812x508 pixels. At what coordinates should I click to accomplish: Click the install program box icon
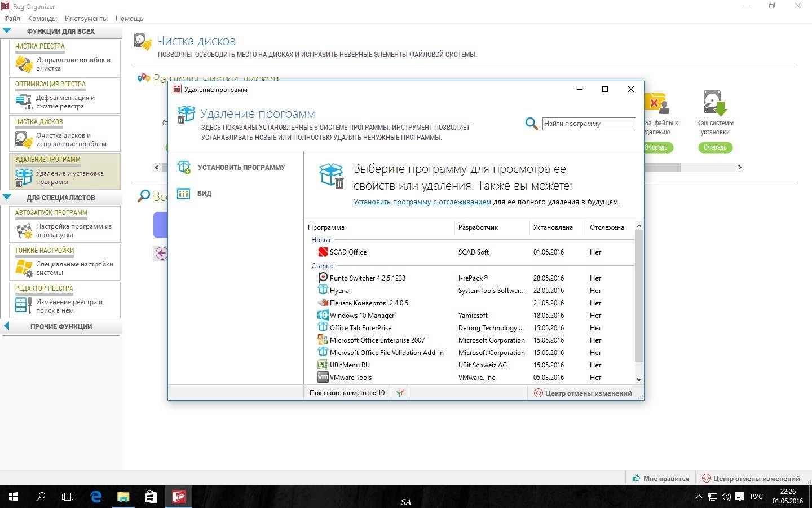[184, 167]
